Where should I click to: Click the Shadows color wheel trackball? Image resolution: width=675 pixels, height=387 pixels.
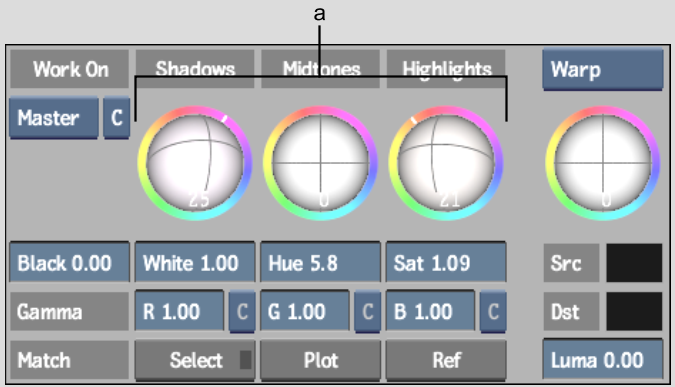(195, 163)
